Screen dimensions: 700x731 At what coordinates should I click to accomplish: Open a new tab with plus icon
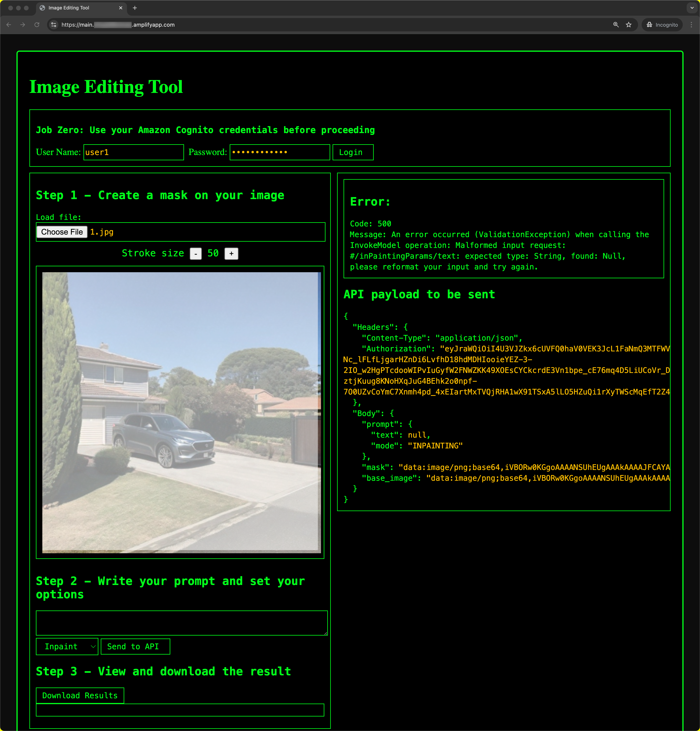135,8
